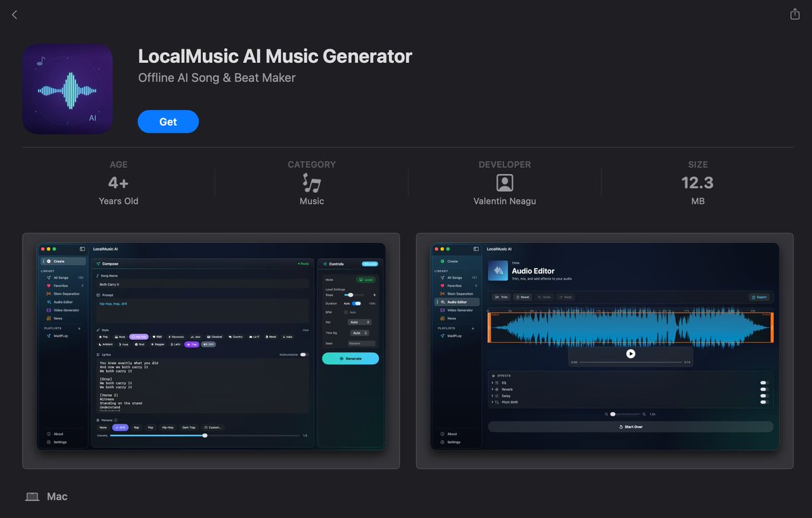Image resolution: width=812 pixels, height=518 pixels.
Task: Adjust the Steps slider in Controls
Action: click(353, 295)
